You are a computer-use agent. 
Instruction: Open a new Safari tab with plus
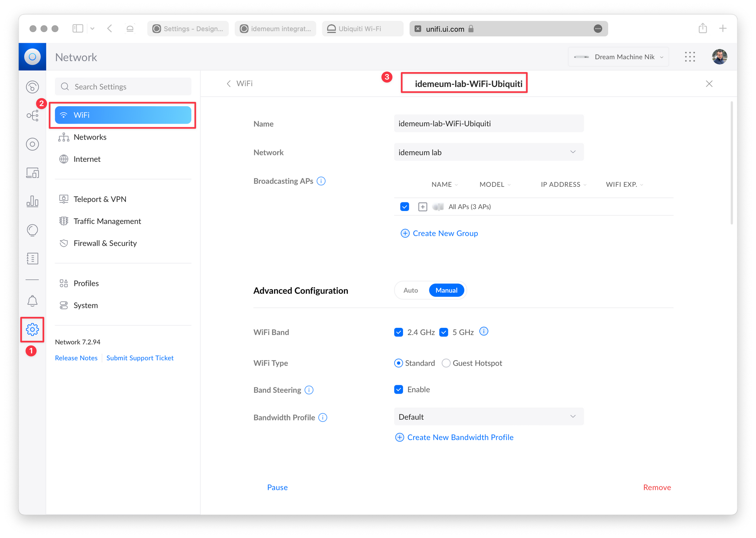723,28
